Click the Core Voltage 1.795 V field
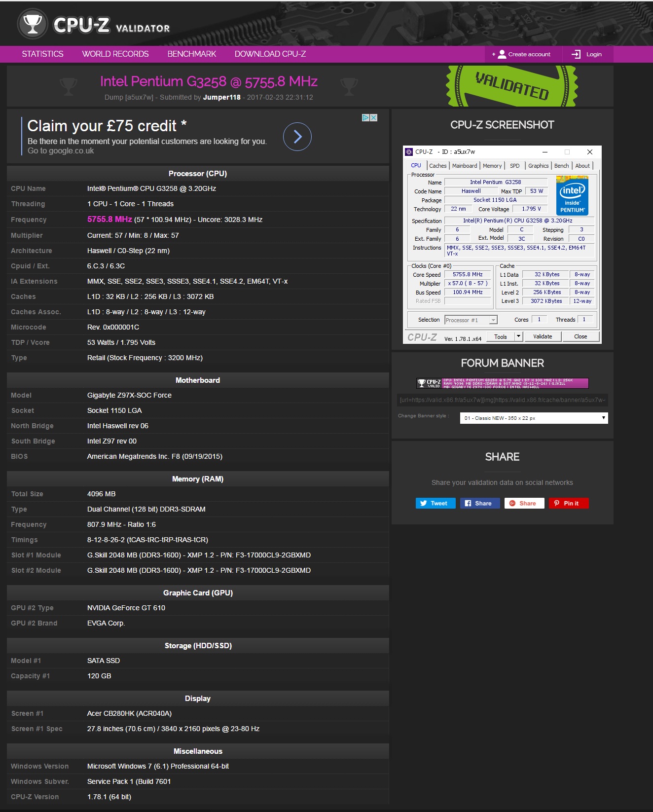Screen dimensions: 653x812 pyautogui.click(x=531, y=209)
